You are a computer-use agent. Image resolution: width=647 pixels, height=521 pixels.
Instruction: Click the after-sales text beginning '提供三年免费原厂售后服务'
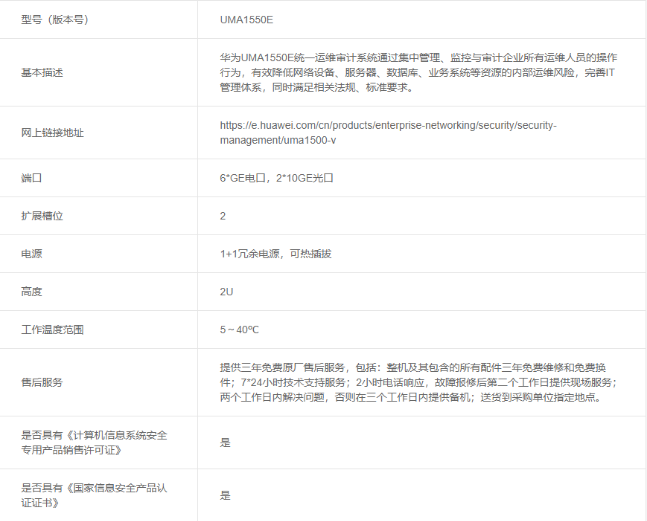[418, 382]
